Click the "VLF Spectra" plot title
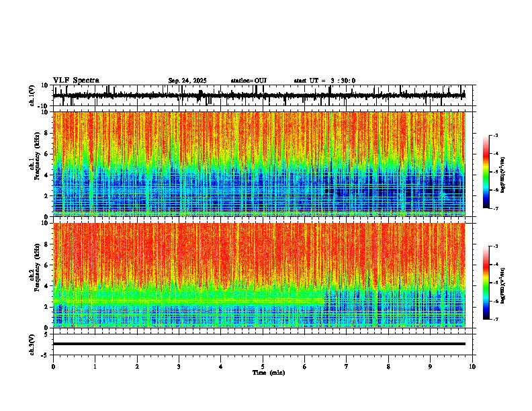This screenshot has width=532, height=411. pyautogui.click(x=76, y=81)
